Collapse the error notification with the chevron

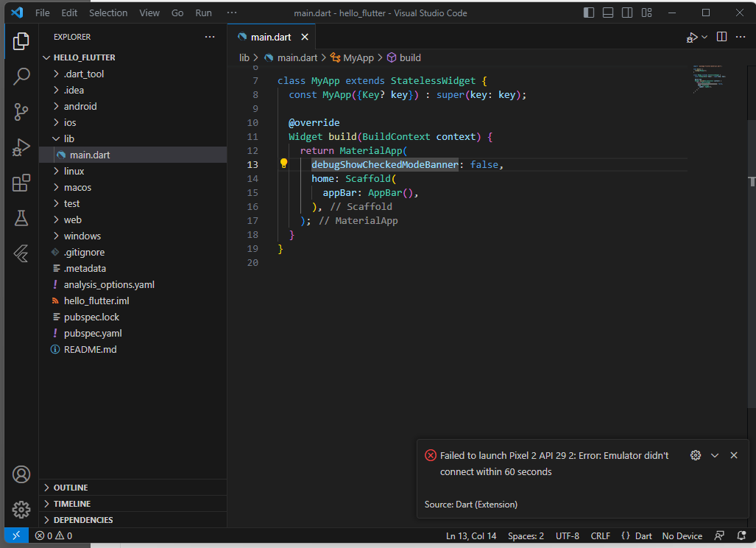715,455
